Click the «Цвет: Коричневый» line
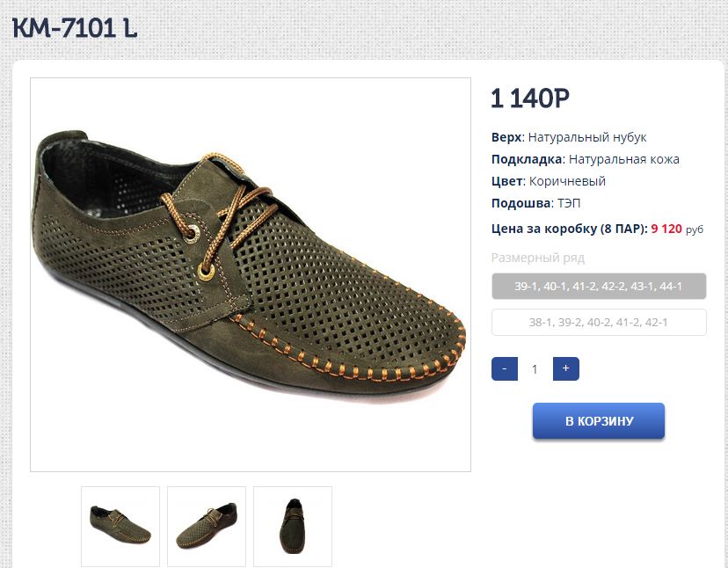The height and width of the screenshot is (568, 728). 549,181
